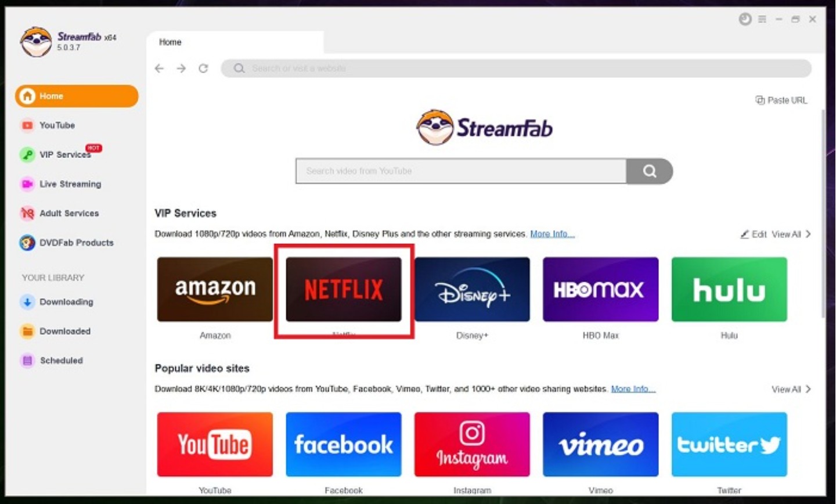The image size is (836, 504).
Task: Click the Search video from YouTube field
Action: tap(461, 171)
